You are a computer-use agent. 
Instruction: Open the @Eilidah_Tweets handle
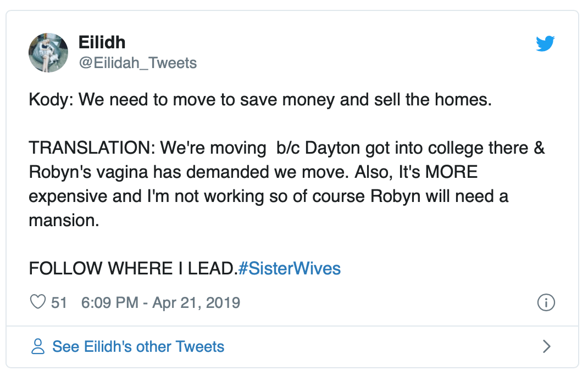coord(138,63)
